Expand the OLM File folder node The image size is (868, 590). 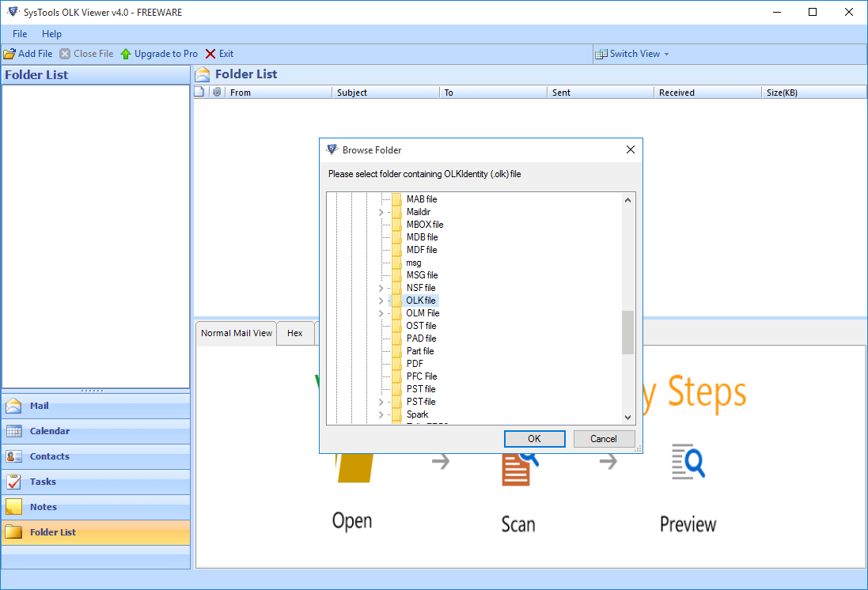tap(381, 313)
